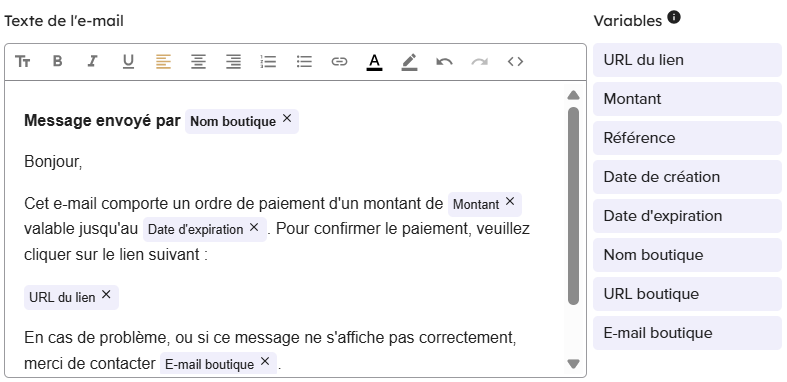
Task: Insert the Date d'expiration variable
Action: coord(687,216)
